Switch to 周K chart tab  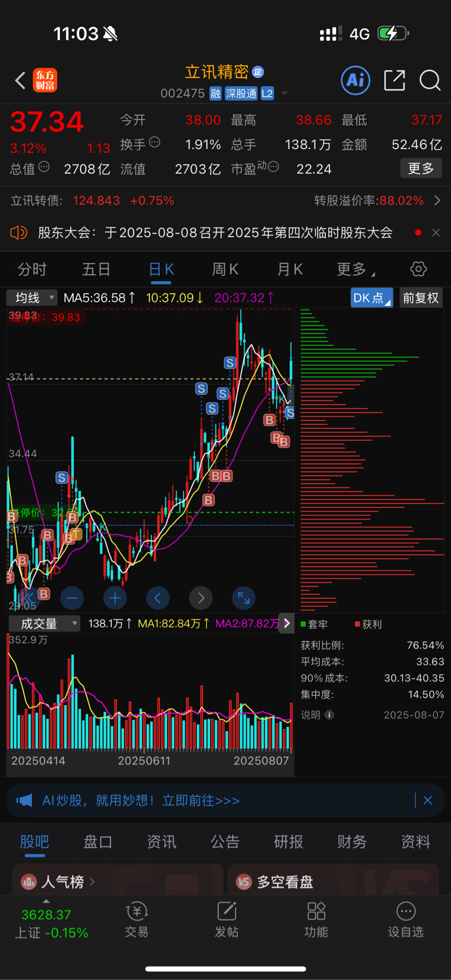[x=225, y=270]
